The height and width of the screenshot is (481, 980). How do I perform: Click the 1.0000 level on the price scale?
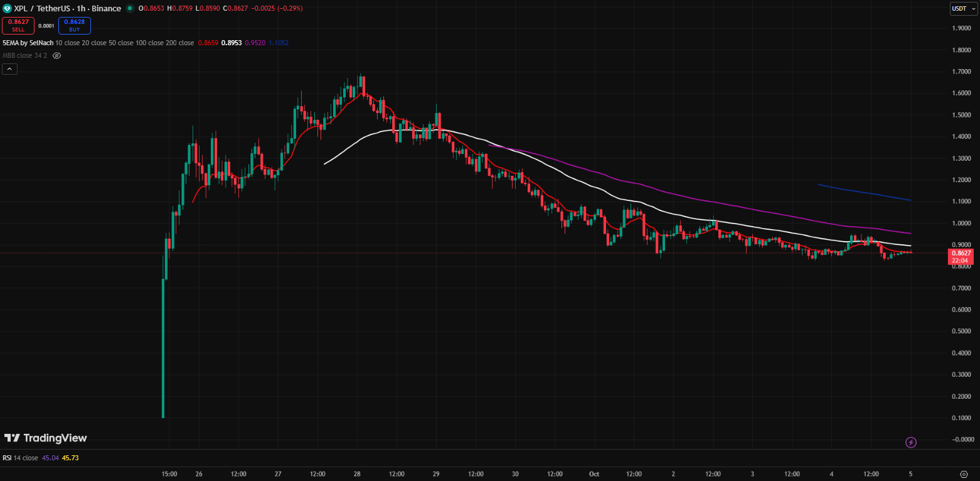(x=962, y=223)
